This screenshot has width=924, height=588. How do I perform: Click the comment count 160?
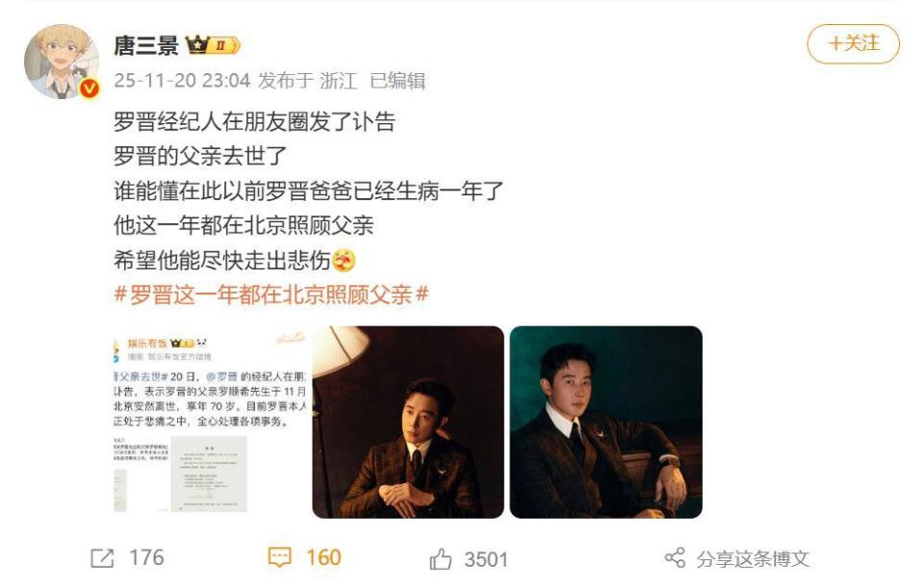(323, 558)
